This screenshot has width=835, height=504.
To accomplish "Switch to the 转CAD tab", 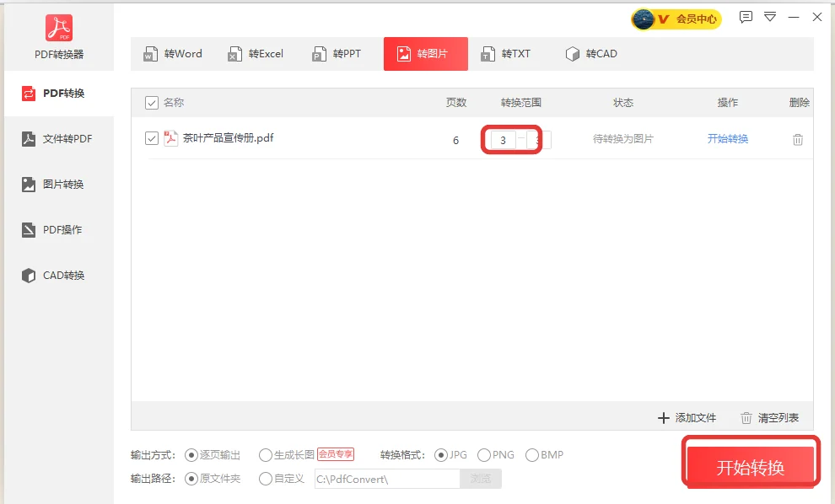I will click(x=591, y=54).
